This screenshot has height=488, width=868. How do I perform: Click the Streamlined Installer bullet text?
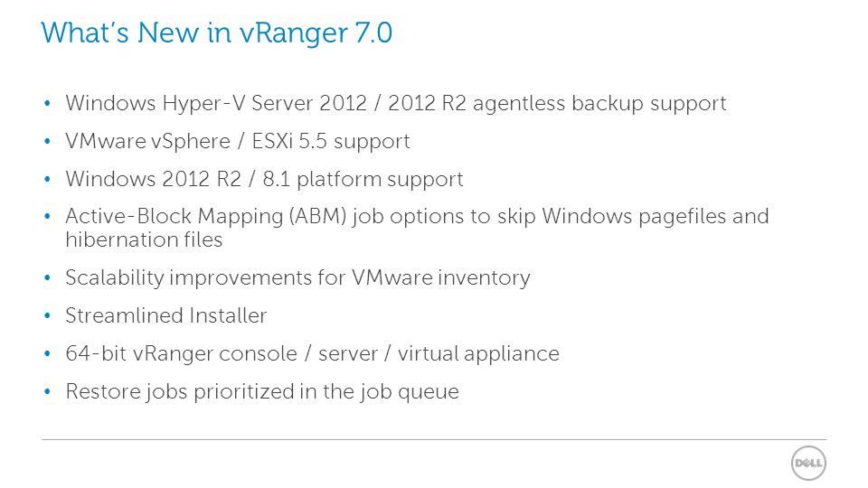(166, 315)
